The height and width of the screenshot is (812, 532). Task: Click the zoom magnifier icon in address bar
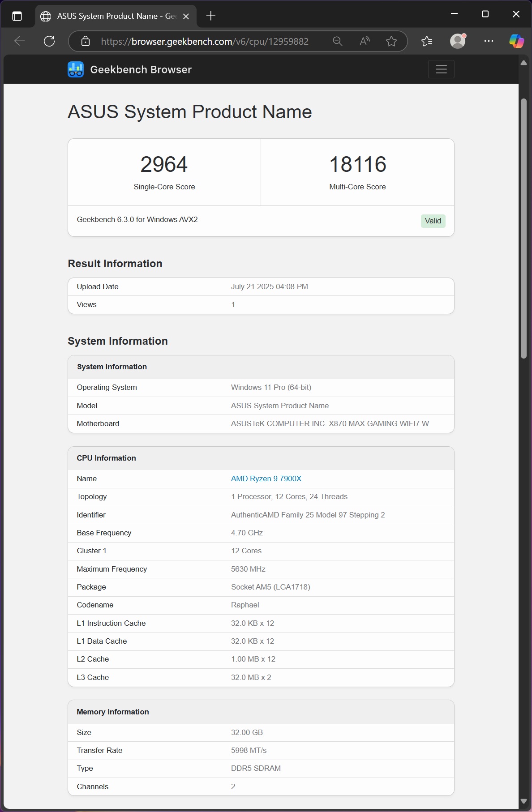click(x=338, y=41)
